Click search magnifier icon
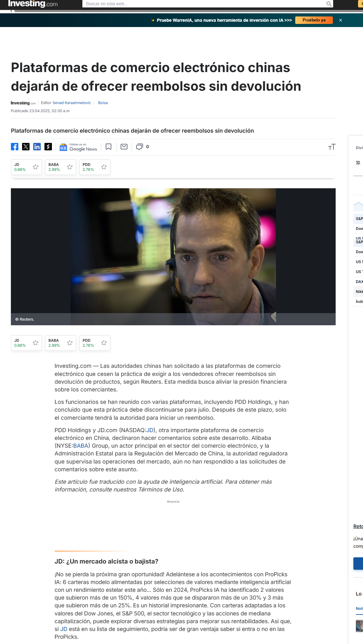 pos(329,4)
